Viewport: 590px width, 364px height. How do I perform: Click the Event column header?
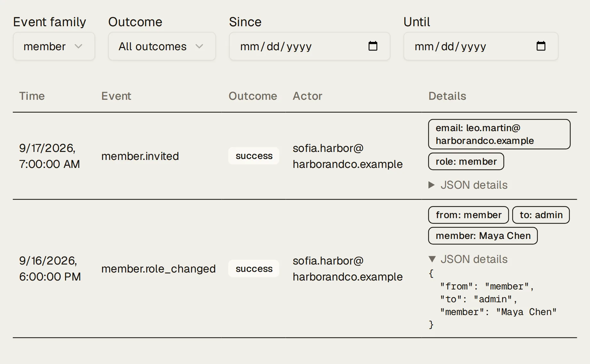point(116,96)
